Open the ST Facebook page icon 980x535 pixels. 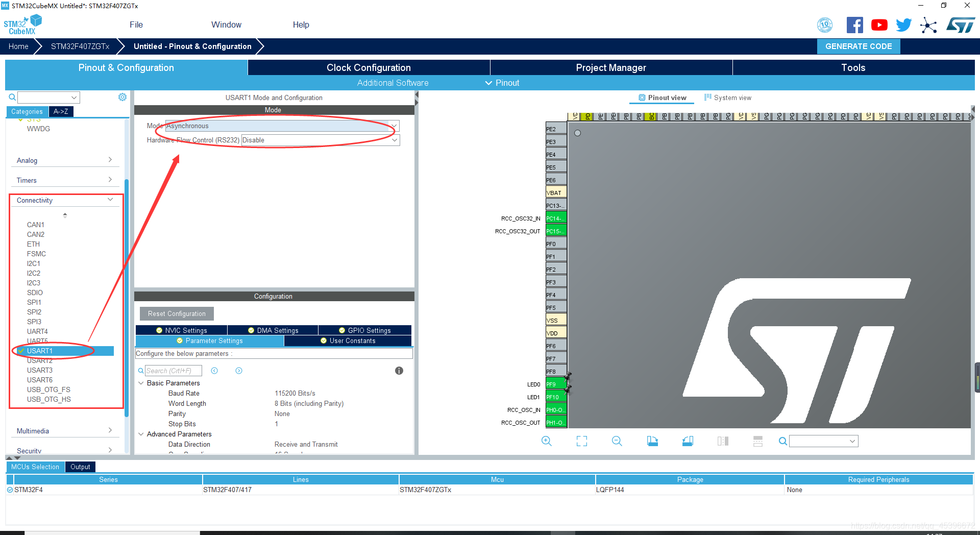(854, 25)
